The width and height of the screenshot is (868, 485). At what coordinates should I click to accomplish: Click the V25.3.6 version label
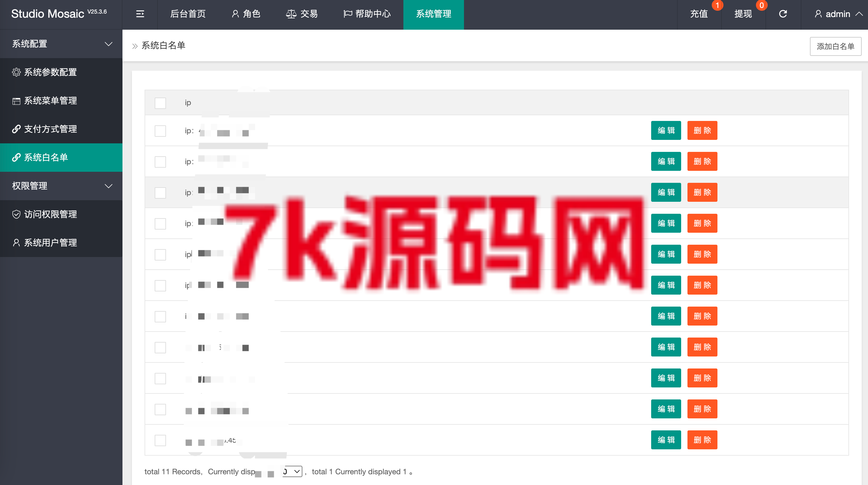(x=97, y=11)
